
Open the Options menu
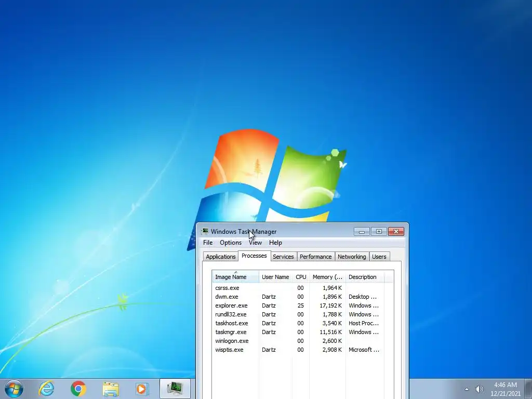tap(231, 243)
